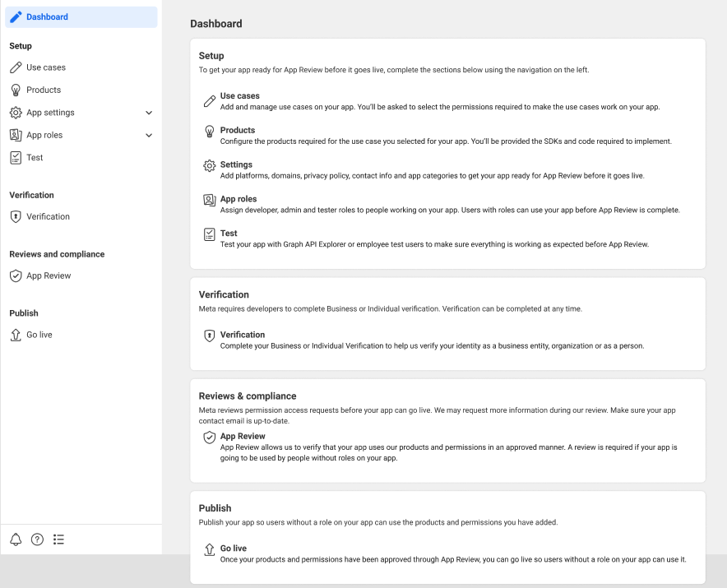Image resolution: width=727 pixels, height=588 pixels.
Task: Open the Go live link in Publish card
Action: tap(233, 548)
